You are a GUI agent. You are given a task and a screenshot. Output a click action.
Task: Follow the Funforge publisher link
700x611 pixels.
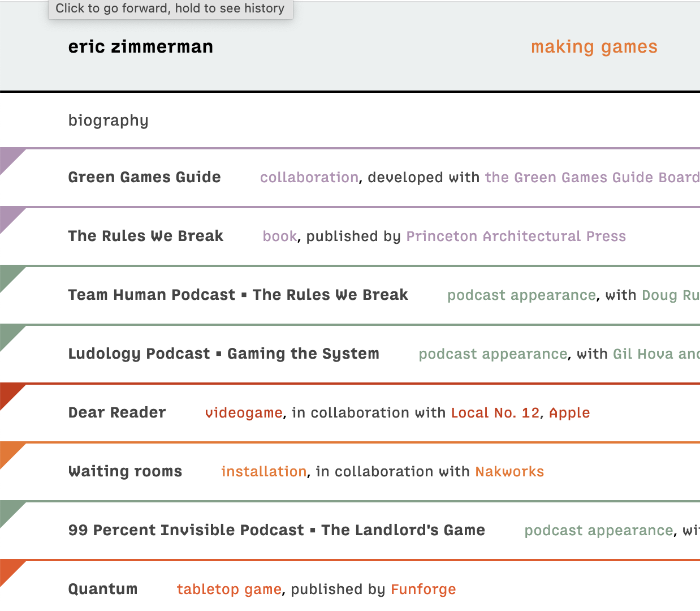[x=423, y=590]
